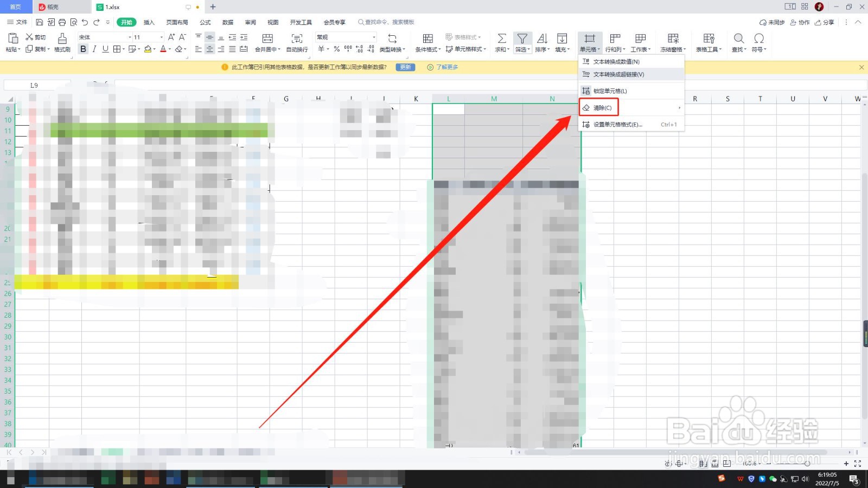The image size is (868, 488).
Task: Click the Format Painter (格式刷) icon
Action: (x=62, y=38)
